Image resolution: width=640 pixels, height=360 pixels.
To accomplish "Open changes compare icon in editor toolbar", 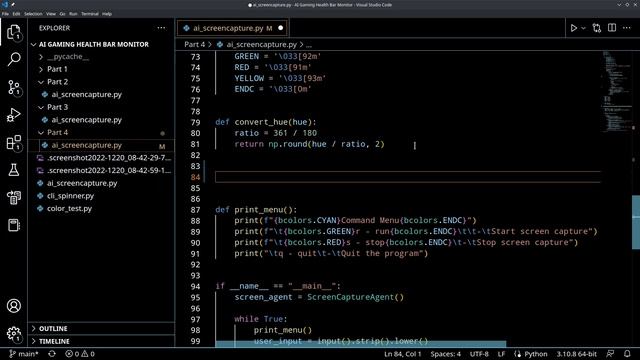I will tap(597, 28).
